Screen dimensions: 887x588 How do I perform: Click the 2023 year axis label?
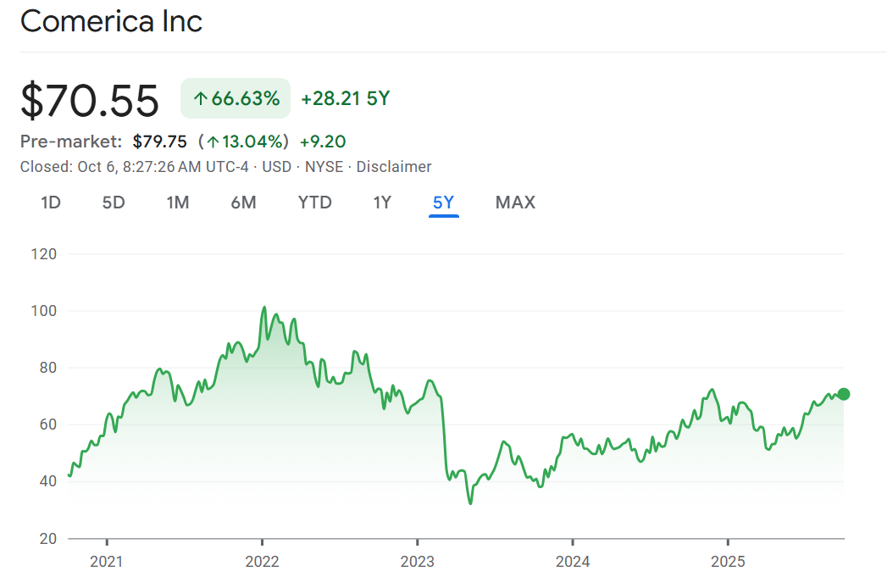pos(417,561)
